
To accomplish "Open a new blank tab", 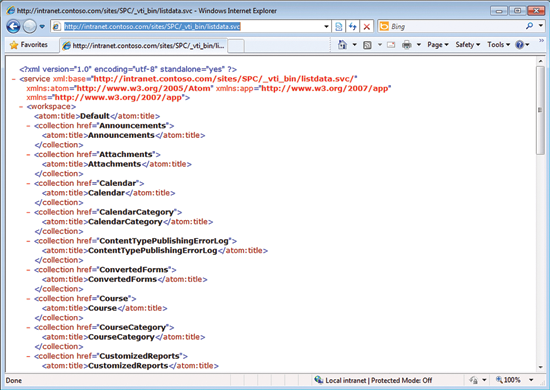I will coord(236,46).
